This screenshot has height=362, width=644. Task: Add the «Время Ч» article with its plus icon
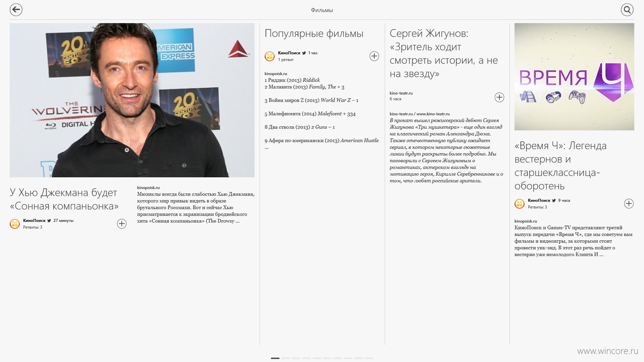coord(629,203)
